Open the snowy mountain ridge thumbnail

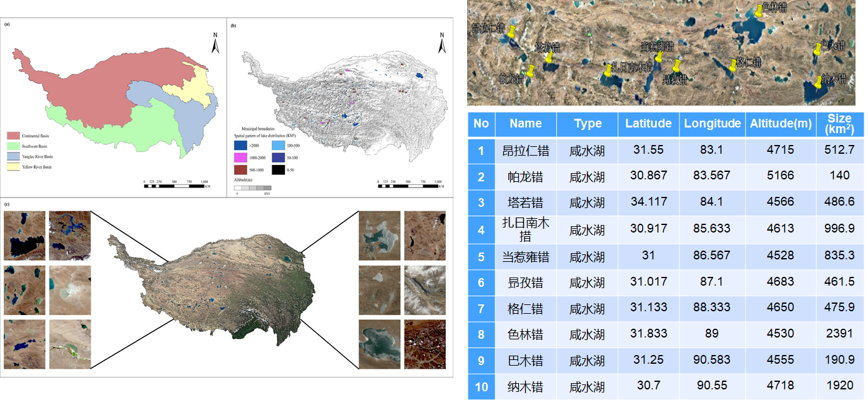425,289
